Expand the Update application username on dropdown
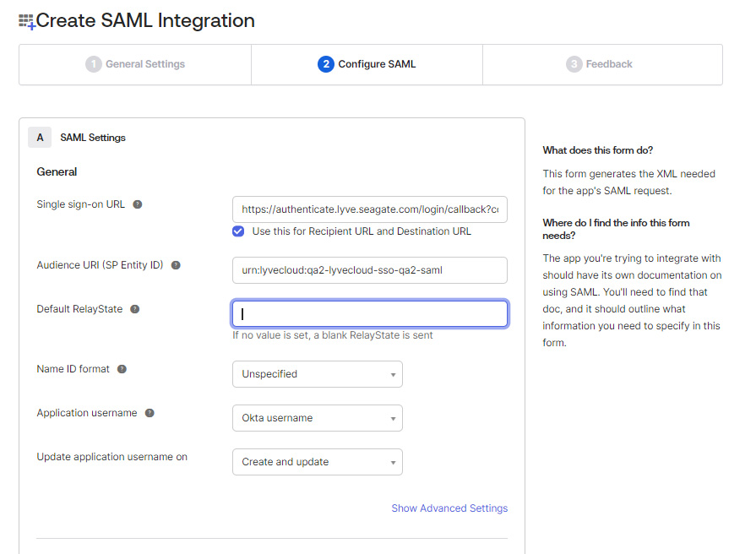This screenshot has height=554, width=756. coord(317,462)
